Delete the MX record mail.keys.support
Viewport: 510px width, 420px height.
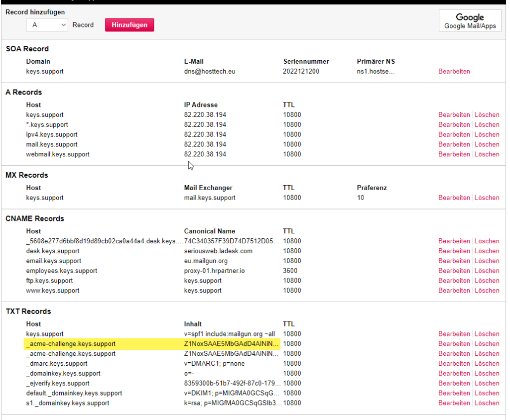[487, 198]
